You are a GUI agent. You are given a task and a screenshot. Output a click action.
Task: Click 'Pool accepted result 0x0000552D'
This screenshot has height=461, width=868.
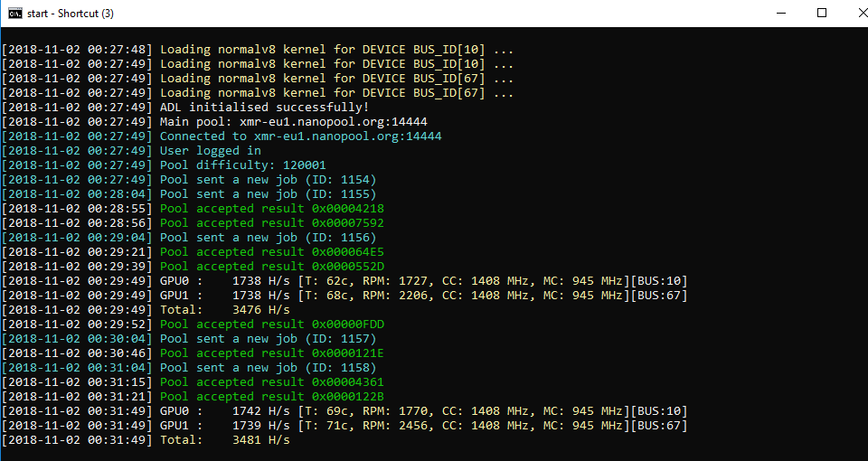pos(272,266)
